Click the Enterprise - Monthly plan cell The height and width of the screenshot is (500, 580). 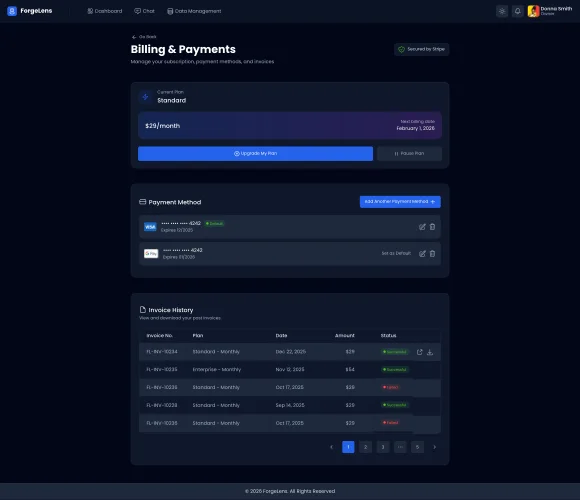click(217, 369)
